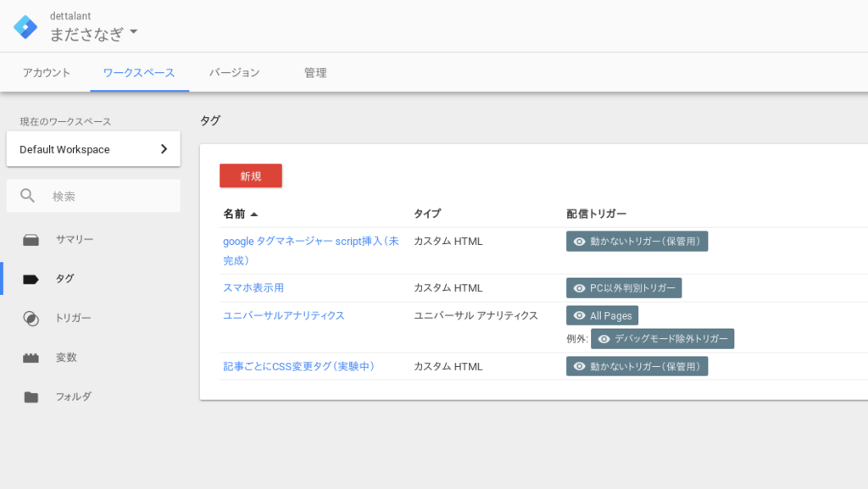Click the search magnifier icon
The image size is (868, 489).
point(28,196)
